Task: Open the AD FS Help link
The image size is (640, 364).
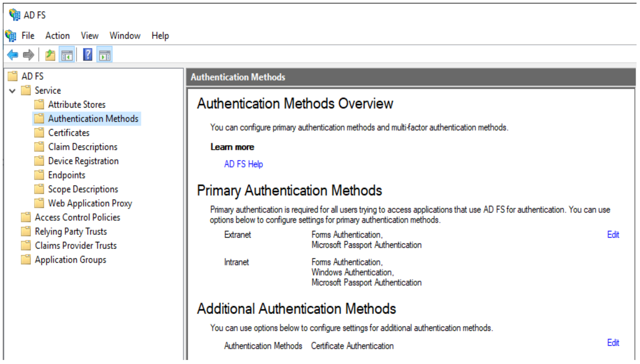Action: tap(243, 164)
